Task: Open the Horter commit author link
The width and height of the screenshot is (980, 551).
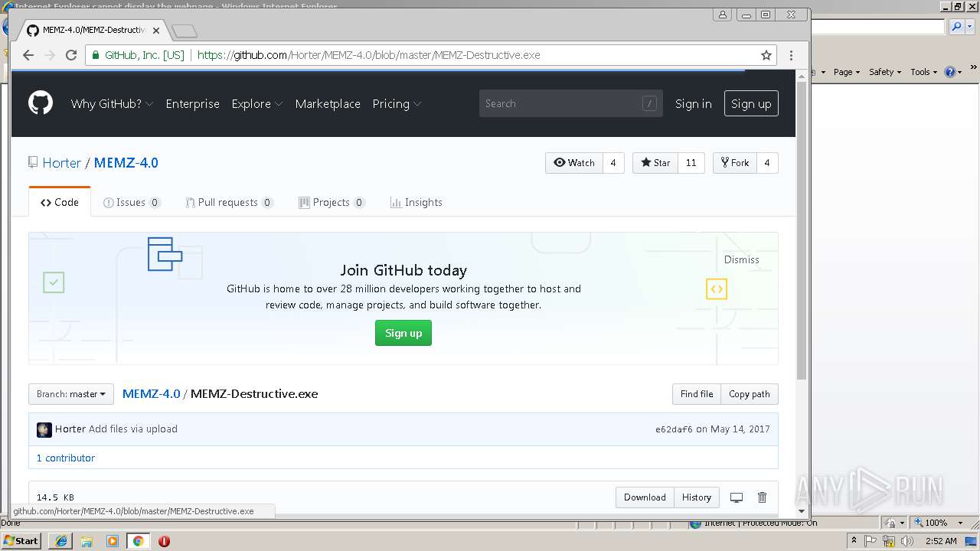Action: click(70, 429)
